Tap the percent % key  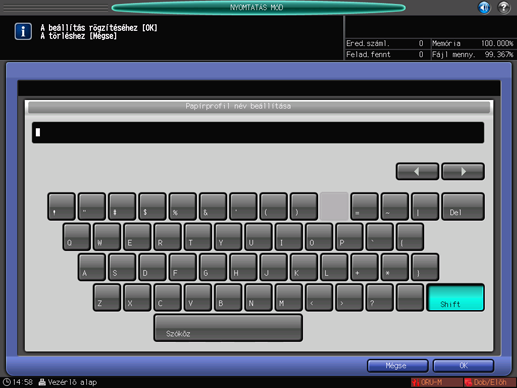point(183,206)
